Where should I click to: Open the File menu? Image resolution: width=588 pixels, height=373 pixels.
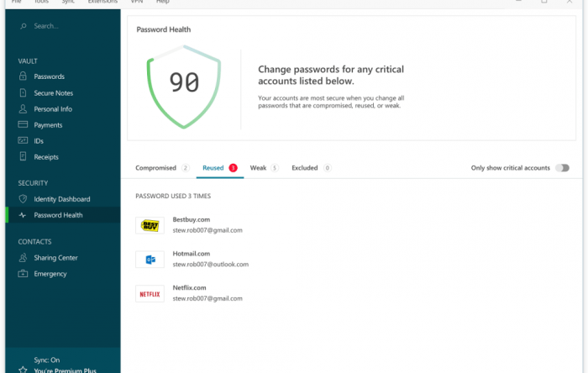pyautogui.click(x=17, y=2)
